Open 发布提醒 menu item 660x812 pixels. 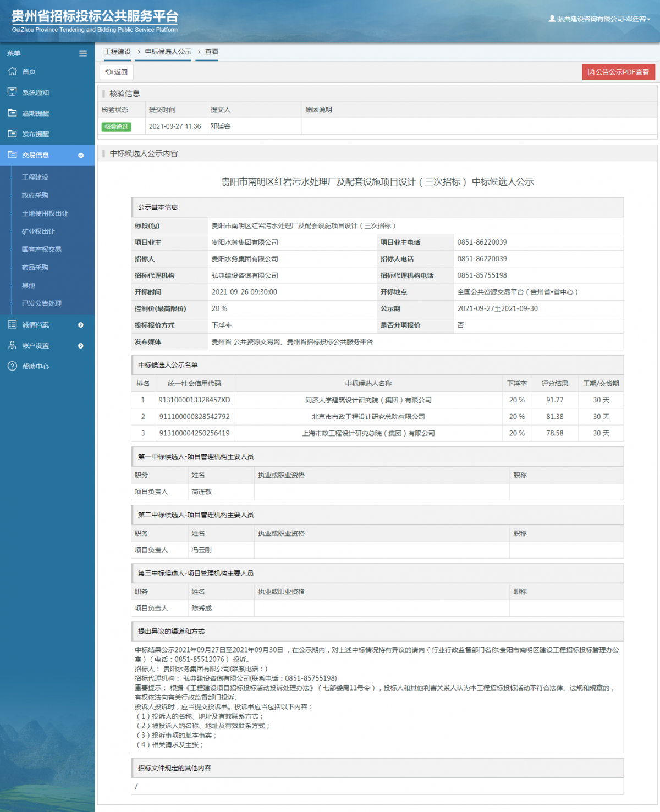pyautogui.click(x=35, y=134)
